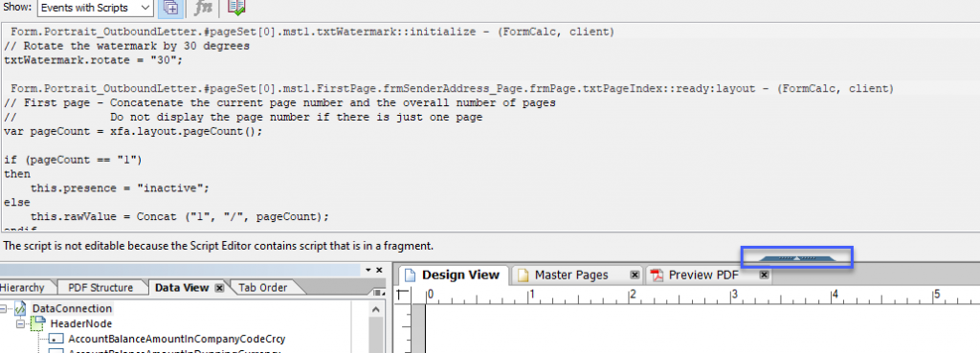Click the fn functions icon
The image size is (980, 353).
[204, 8]
